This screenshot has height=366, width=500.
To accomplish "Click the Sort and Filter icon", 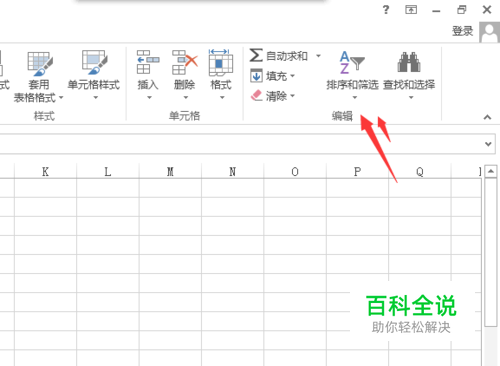I will (x=352, y=62).
